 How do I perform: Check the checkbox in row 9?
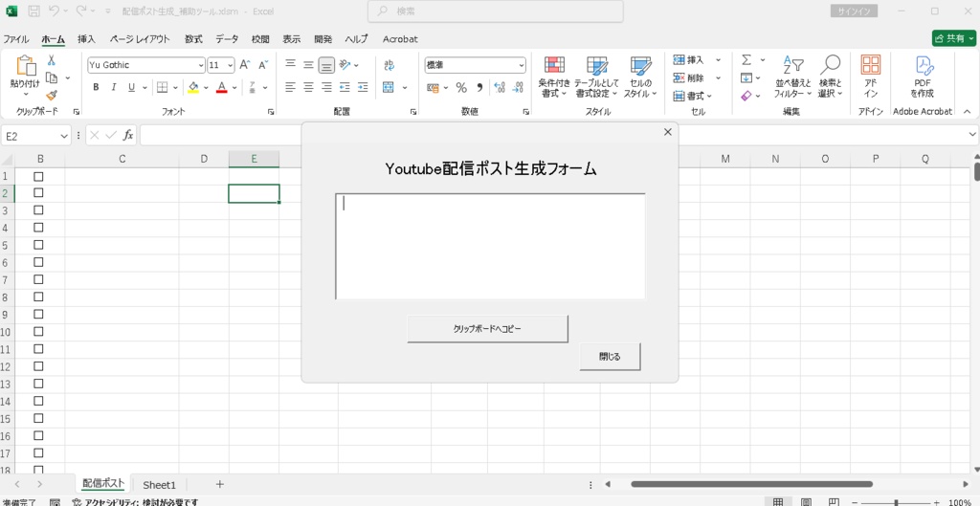point(38,315)
